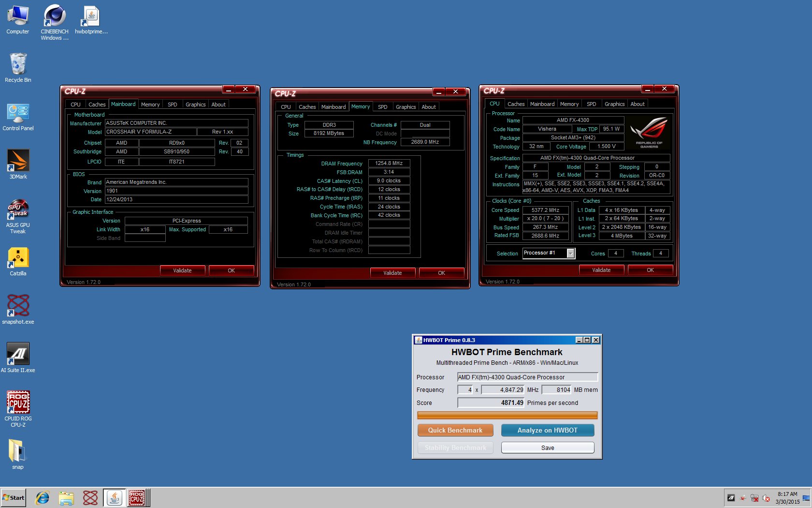Click the show desktop icon at the far right of the taskbar

(806, 498)
